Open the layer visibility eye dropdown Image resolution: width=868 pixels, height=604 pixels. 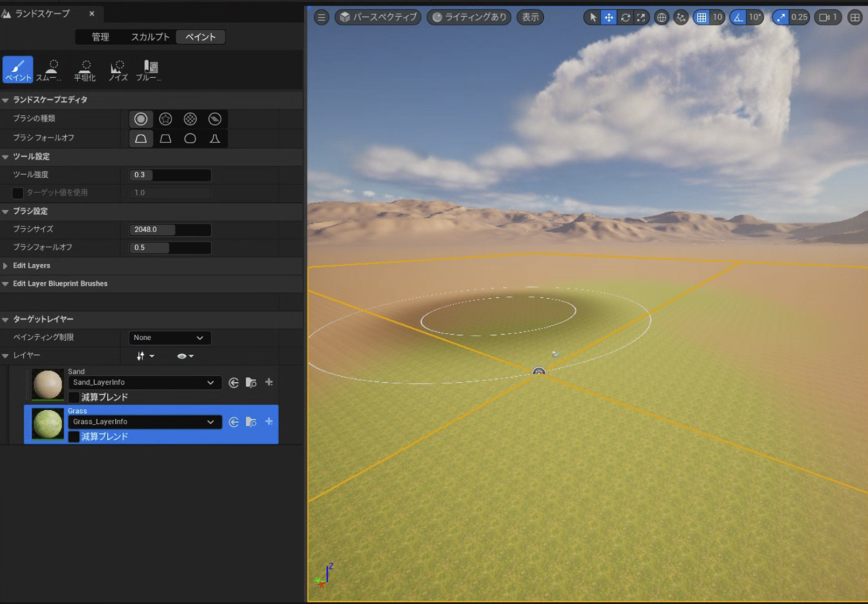[x=185, y=356]
